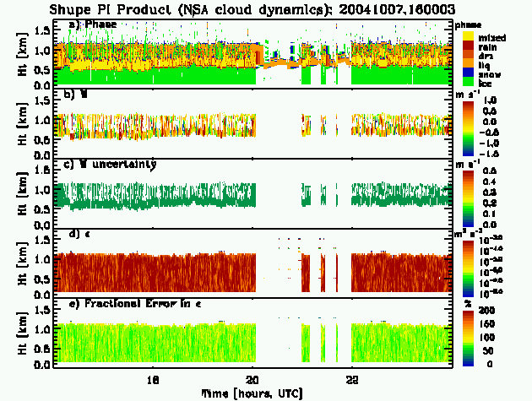Screen dimensions: 532x401
Task: Click the "rain" legend text
Action: tap(487, 46)
